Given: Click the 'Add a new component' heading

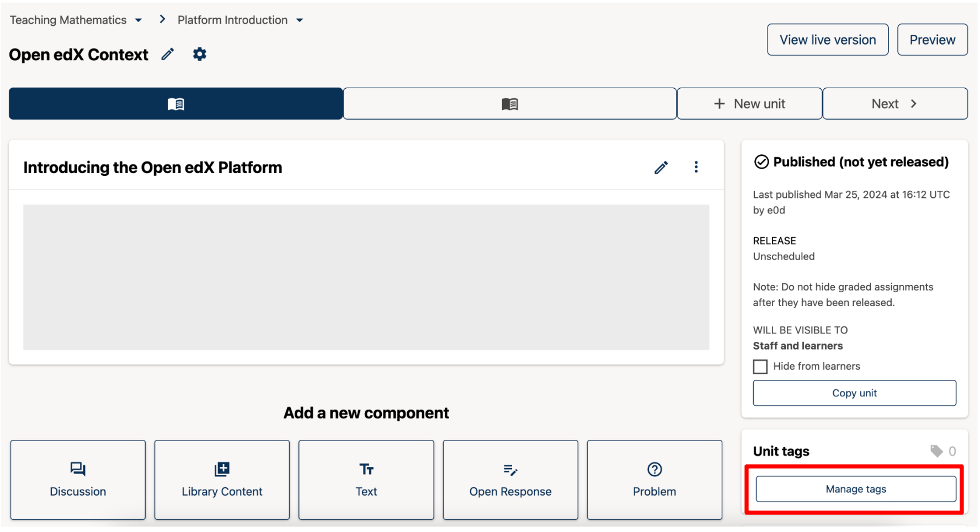Looking at the screenshot, I should (366, 413).
